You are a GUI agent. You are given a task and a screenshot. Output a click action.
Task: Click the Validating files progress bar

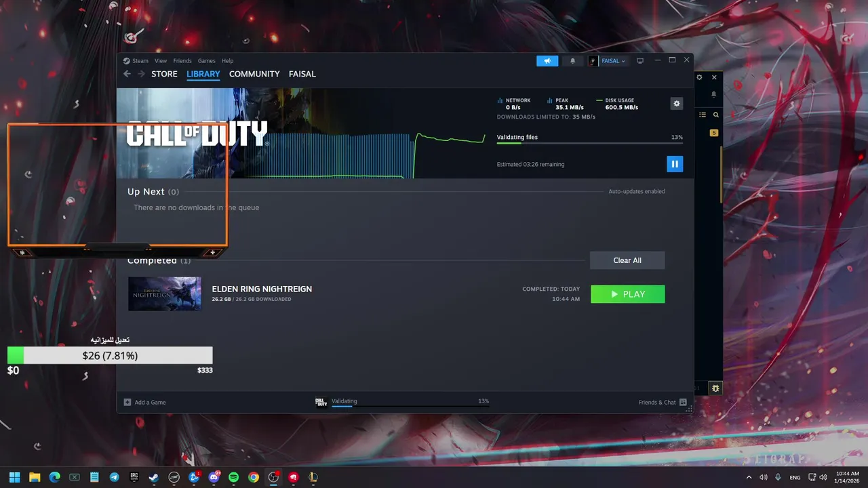pos(589,143)
